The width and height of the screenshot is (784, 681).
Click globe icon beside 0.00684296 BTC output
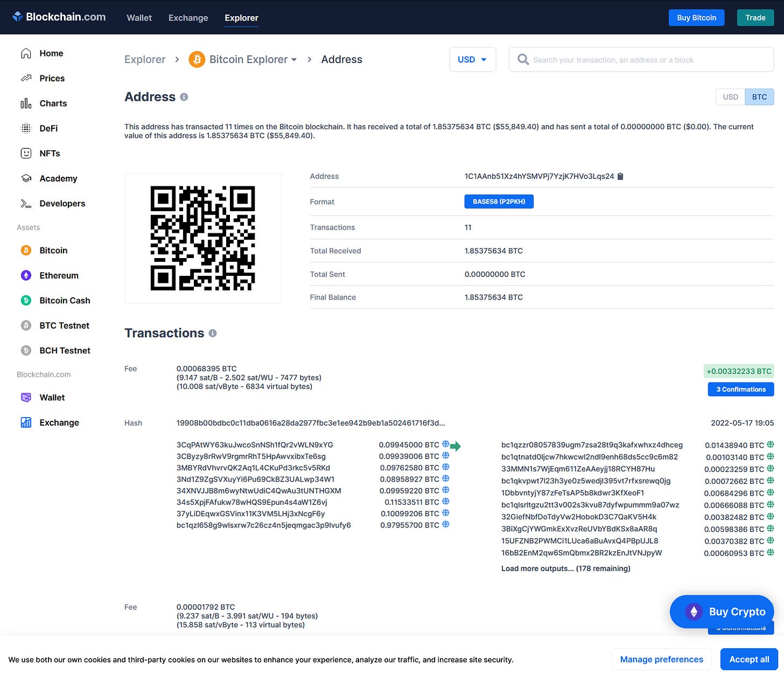coord(771,492)
